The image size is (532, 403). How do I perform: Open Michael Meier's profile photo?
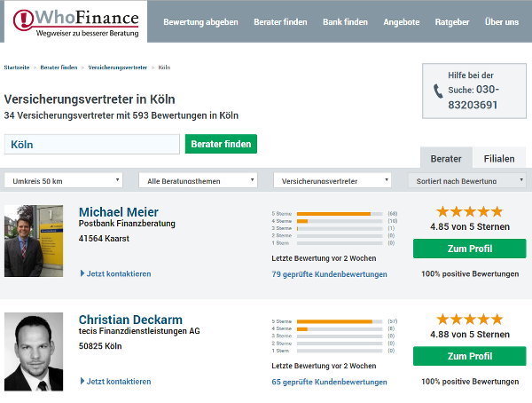(x=34, y=241)
